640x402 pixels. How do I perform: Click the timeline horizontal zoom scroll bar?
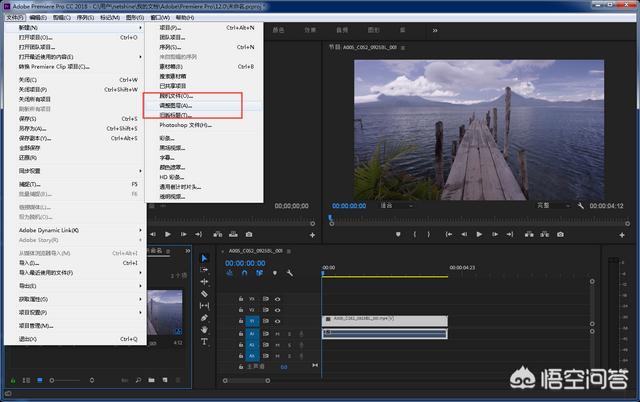coord(246,380)
